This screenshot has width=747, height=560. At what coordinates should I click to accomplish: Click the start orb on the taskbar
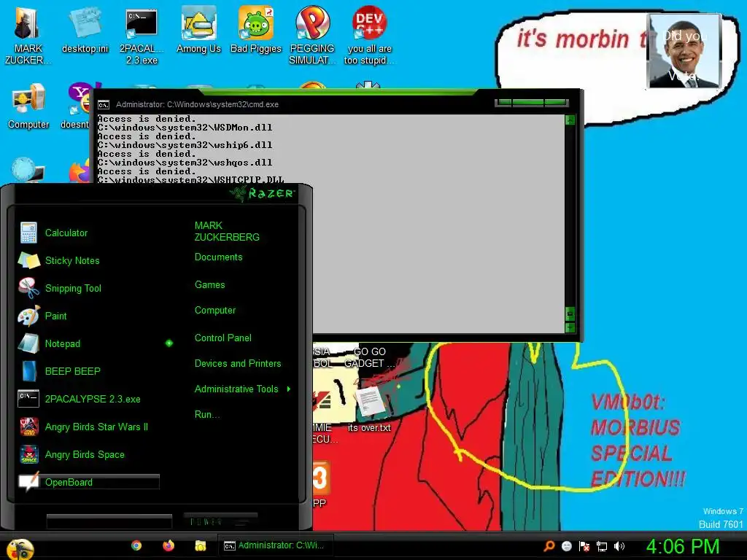pyautogui.click(x=20, y=548)
